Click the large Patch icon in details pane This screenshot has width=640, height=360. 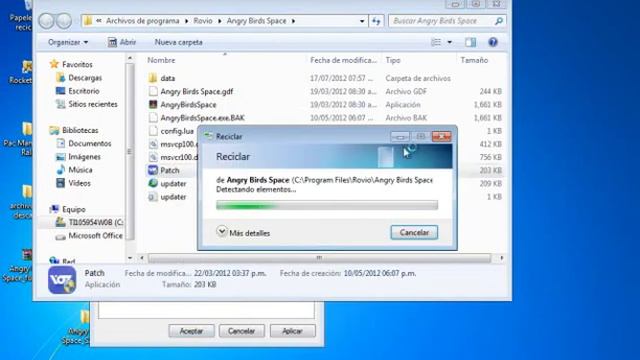click(62, 280)
